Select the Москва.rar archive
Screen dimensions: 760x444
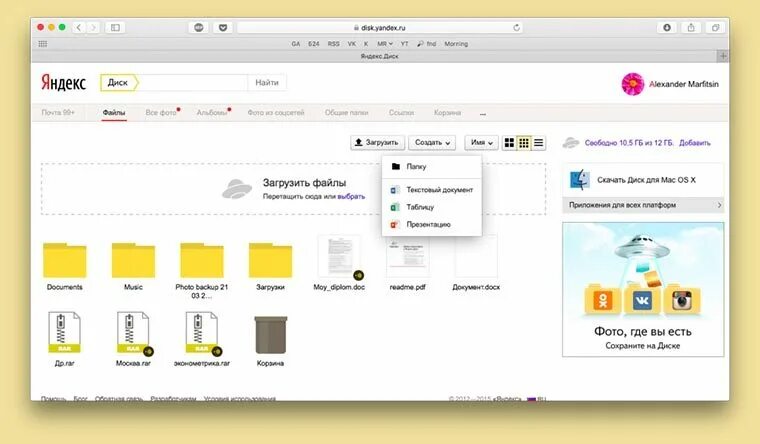133,339
